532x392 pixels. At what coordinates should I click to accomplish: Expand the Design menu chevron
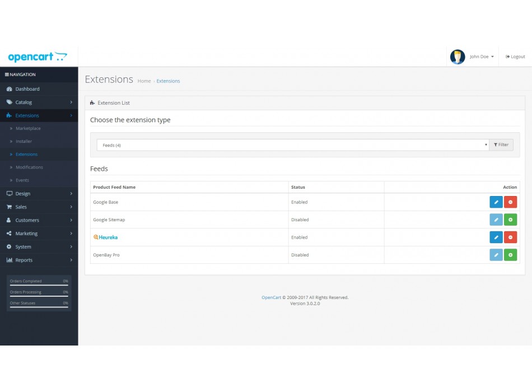pos(71,193)
